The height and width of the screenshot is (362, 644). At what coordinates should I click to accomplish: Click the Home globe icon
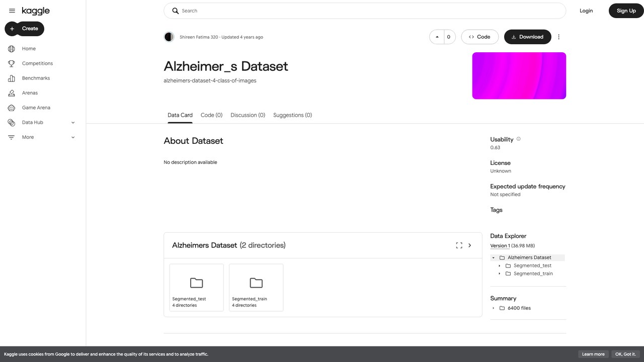(x=12, y=49)
